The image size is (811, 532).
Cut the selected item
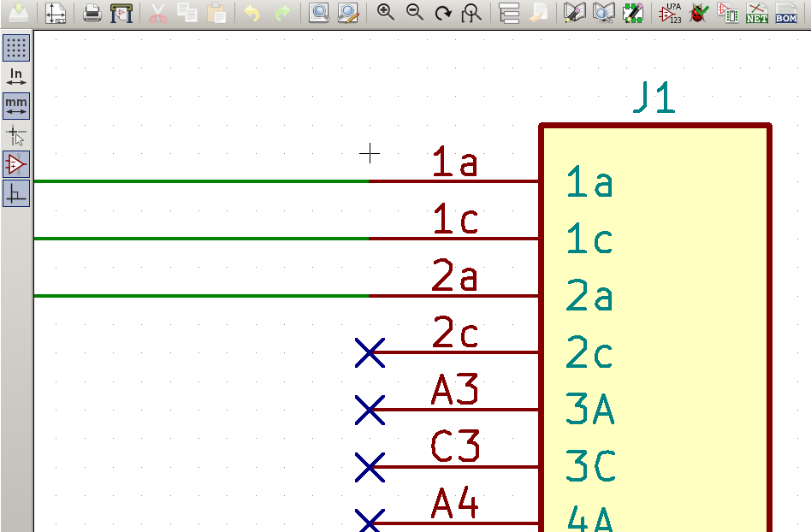tap(157, 13)
